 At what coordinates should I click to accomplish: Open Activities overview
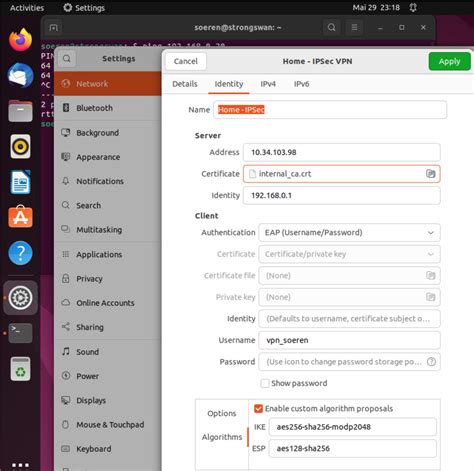27,8
